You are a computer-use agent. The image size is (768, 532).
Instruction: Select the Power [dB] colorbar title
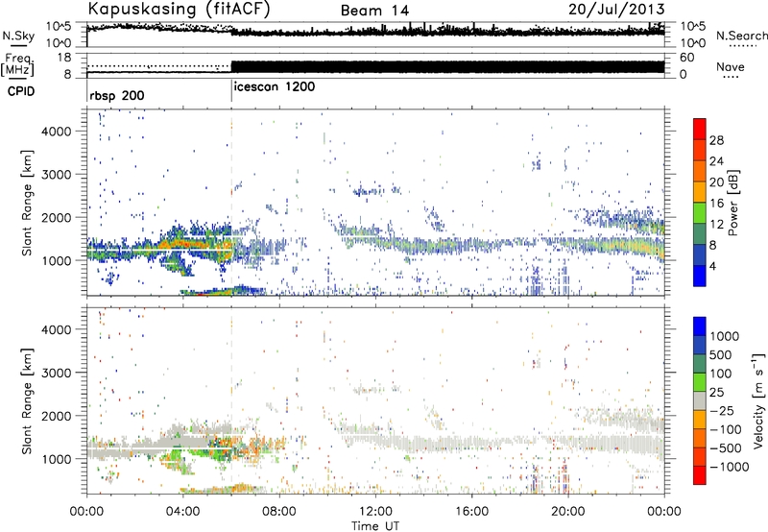click(733, 203)
